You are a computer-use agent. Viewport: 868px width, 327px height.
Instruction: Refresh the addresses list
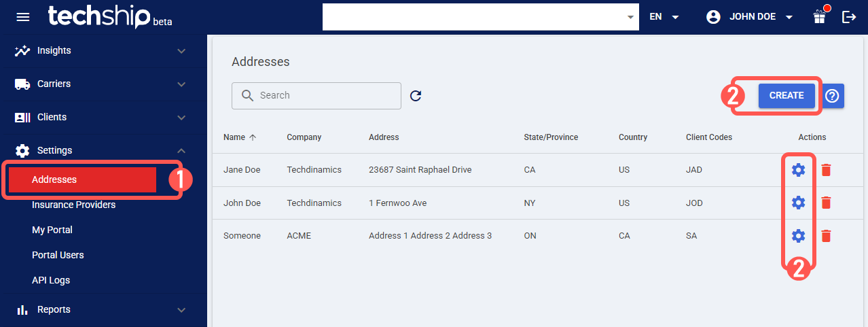click(x=416, y=96)
